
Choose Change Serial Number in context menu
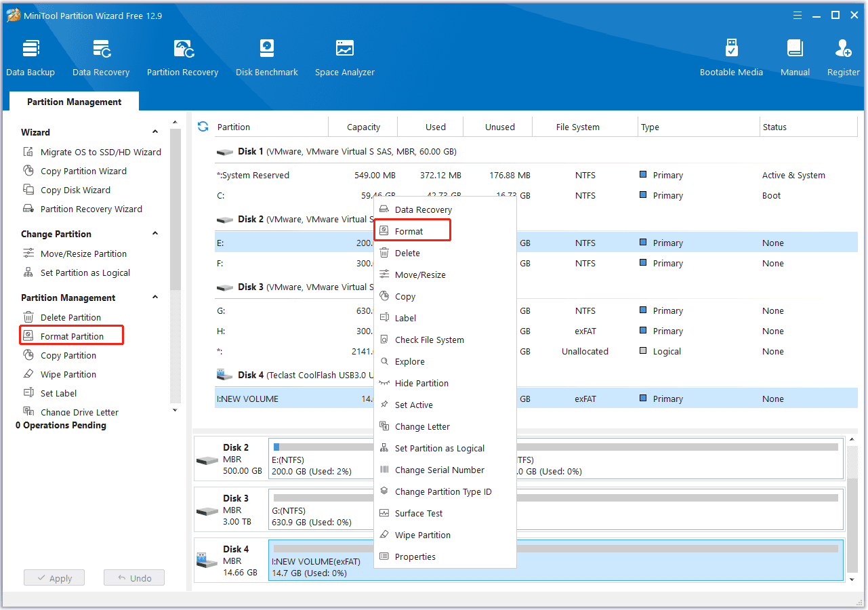(x=445, y=470)
